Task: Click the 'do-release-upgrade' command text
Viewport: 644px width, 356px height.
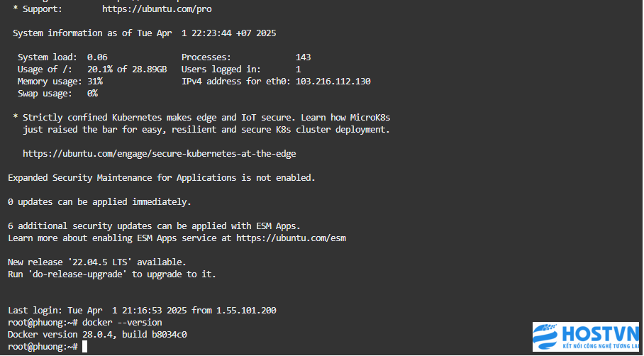Action: [77, 274]
